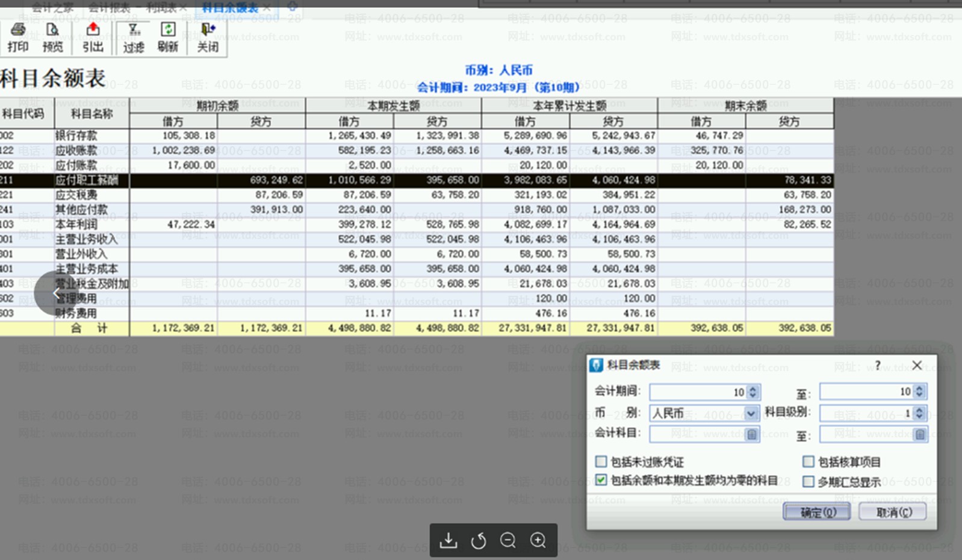This screenshot has height=560, width=962.
Task: Open the 会计科目 account picker button
Action: [x=751, y=434]
